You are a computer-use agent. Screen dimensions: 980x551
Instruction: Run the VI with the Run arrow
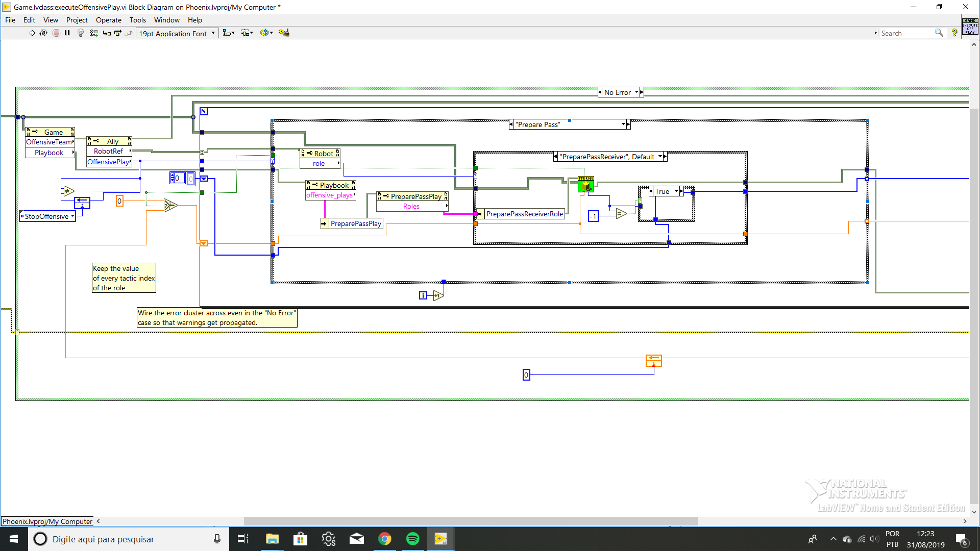(32, 33)
